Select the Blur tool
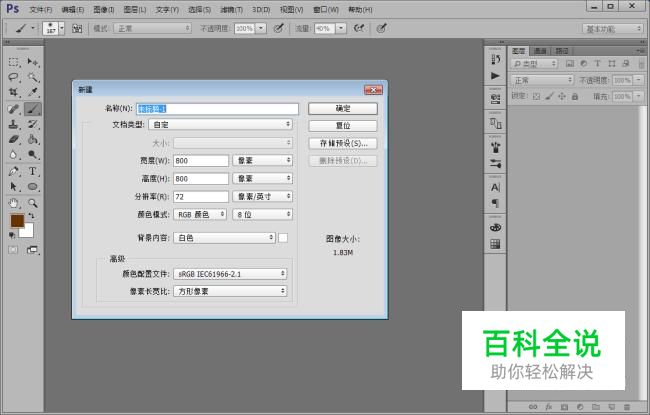 14,155
